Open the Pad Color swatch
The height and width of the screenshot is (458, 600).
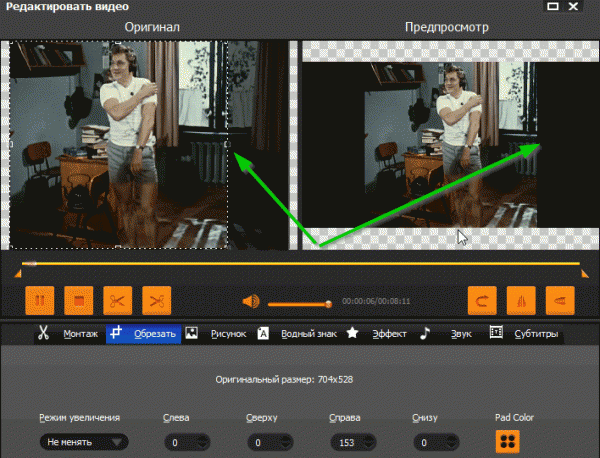(507, 441)
